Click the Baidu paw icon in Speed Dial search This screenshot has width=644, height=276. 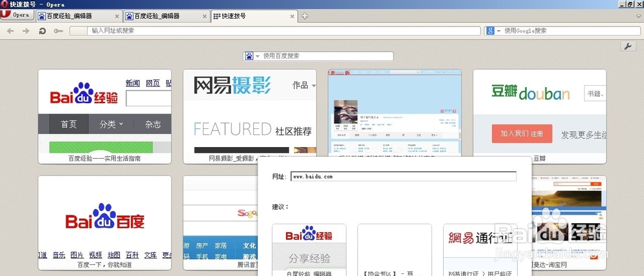click(x=249, y=56)
